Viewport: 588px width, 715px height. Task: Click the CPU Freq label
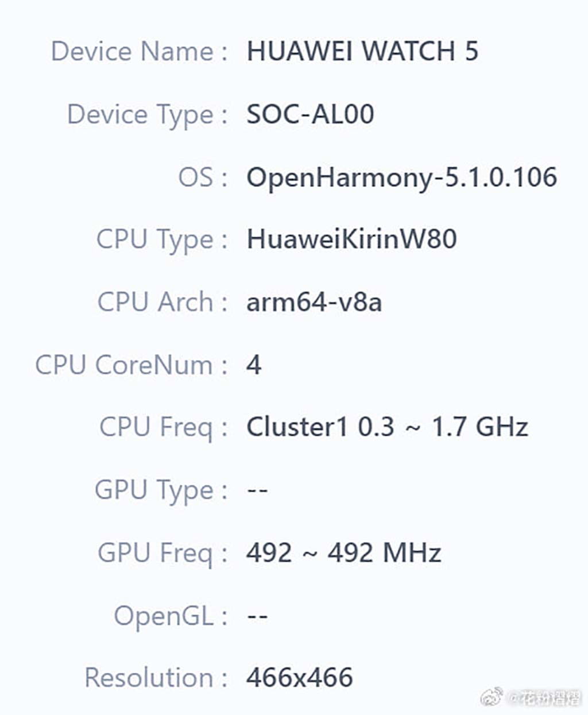point(156,427)
